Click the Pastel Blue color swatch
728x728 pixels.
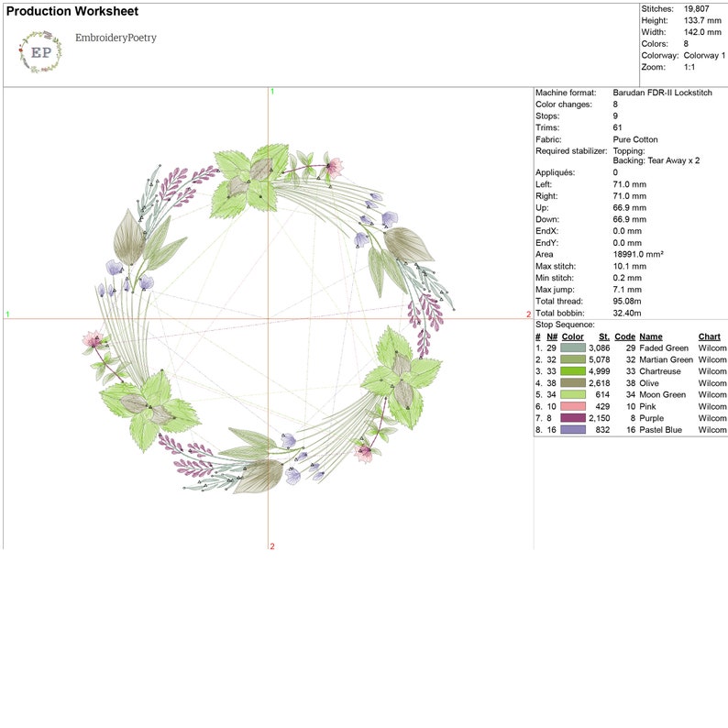573,429
